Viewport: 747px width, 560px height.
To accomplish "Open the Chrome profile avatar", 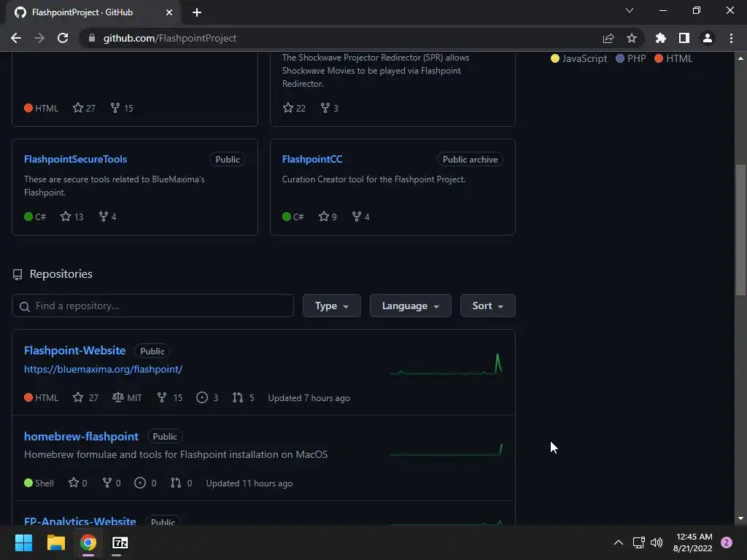I will pos(708,38).
